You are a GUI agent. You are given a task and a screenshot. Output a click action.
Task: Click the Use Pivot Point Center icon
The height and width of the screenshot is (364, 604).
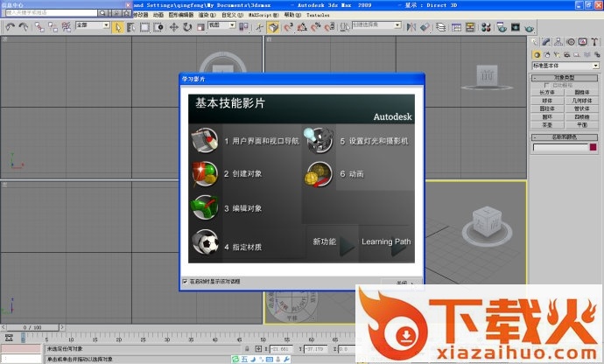pos(243,27)
